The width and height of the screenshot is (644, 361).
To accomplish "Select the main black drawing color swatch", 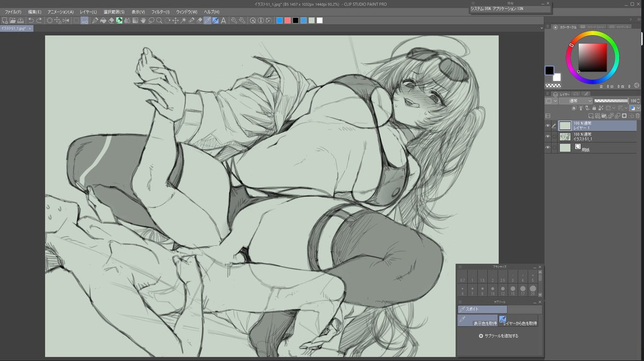I will (550, 70).
